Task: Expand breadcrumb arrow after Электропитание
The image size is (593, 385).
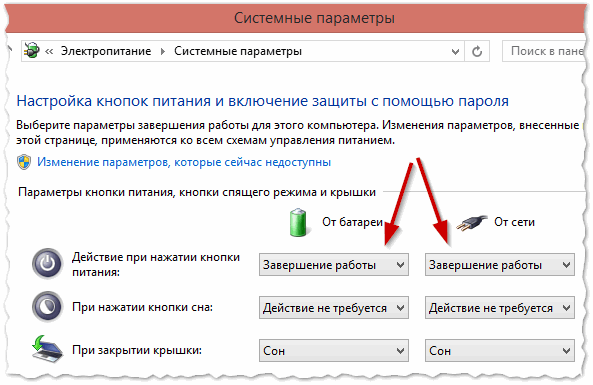Action: pyautogui.click(x=163, y=51)
